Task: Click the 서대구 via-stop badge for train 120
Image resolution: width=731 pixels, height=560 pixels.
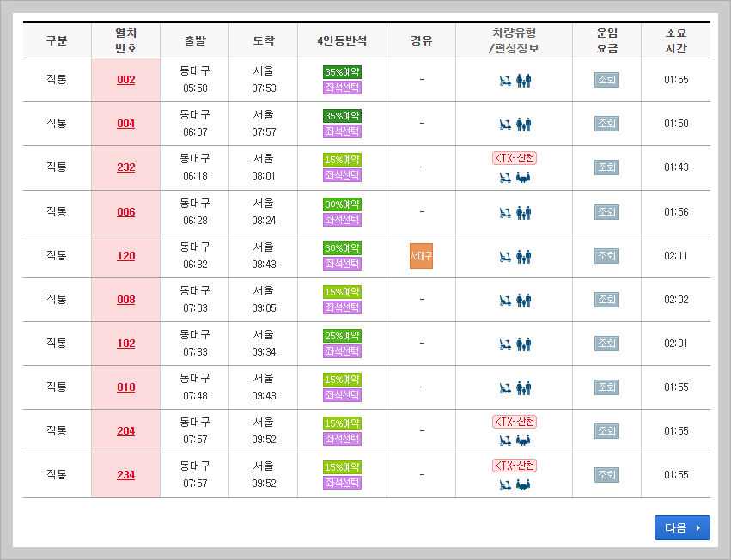Action: tap(421, 255)
